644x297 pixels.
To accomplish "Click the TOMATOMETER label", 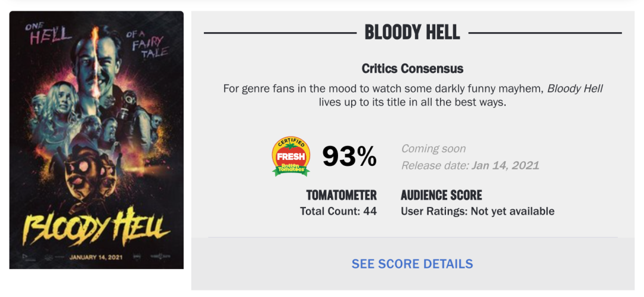I will click(x=341, y=196).
